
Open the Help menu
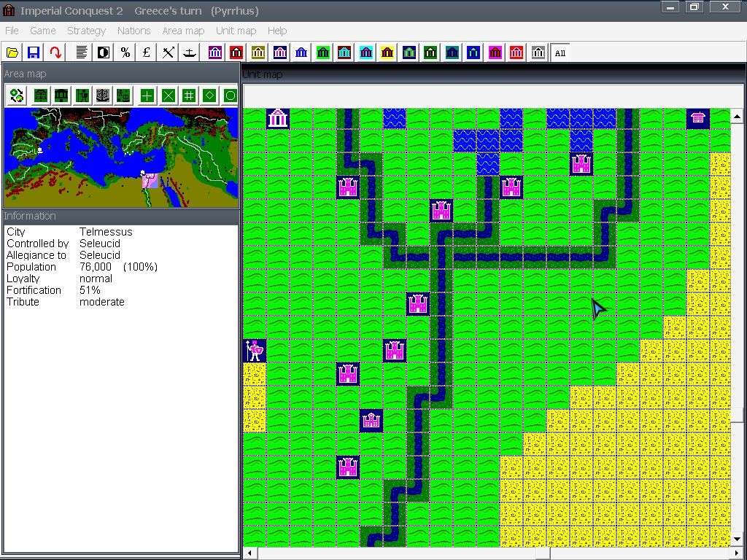click(276, 31)
